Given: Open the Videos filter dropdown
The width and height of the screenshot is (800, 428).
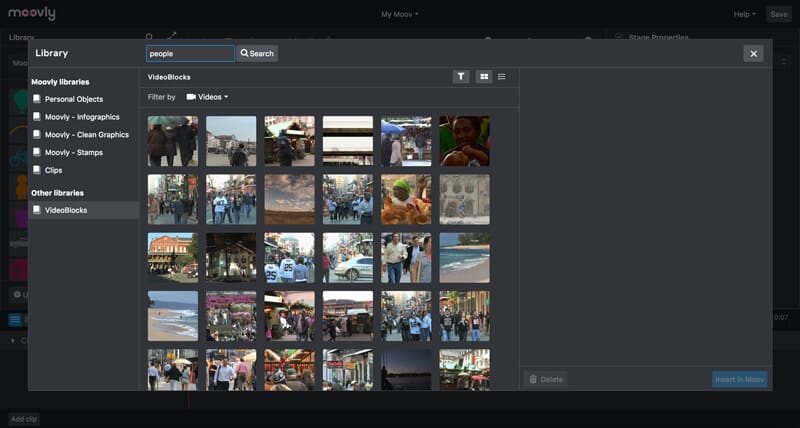Looking at the screenshot, I should 207,97.
